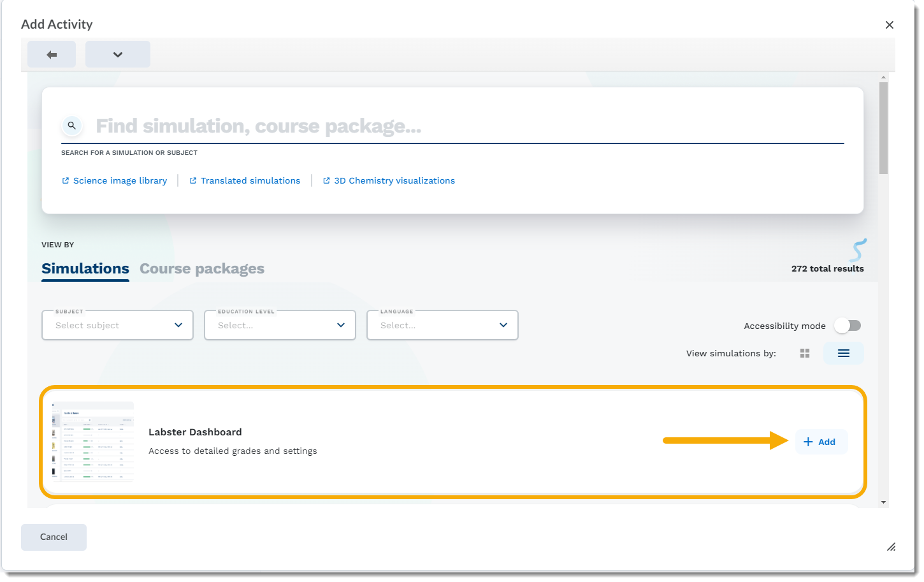The height and width of the screenshot is (582, 924).
Task: Select the list view icon for simulations
Action: click(843, 353)
